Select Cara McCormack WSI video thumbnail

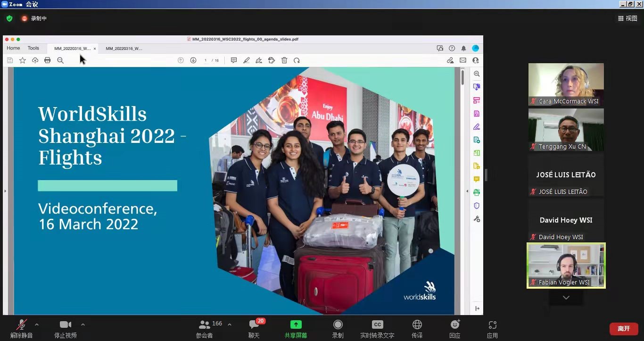point(566,84)
